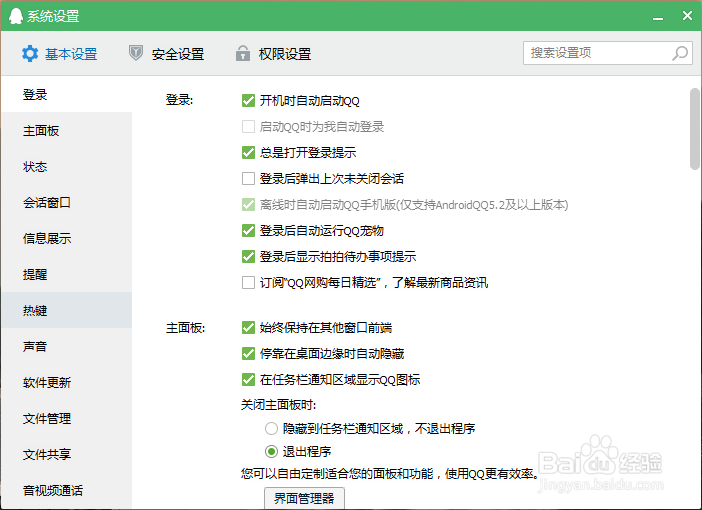Switch to the 权限设置 tab

[x=273, y=54]
